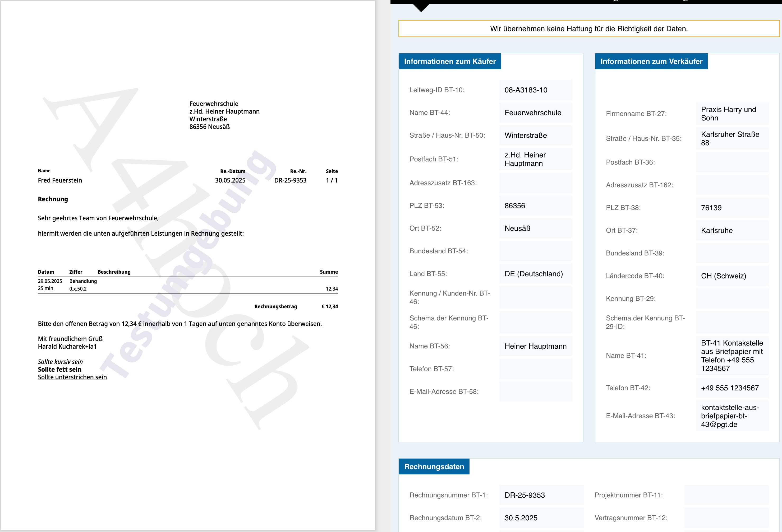Viewport: 782px width, 532px height.
Task: Click the BT-56 name field Heiner Hauptmann
Action: point(536,346)
